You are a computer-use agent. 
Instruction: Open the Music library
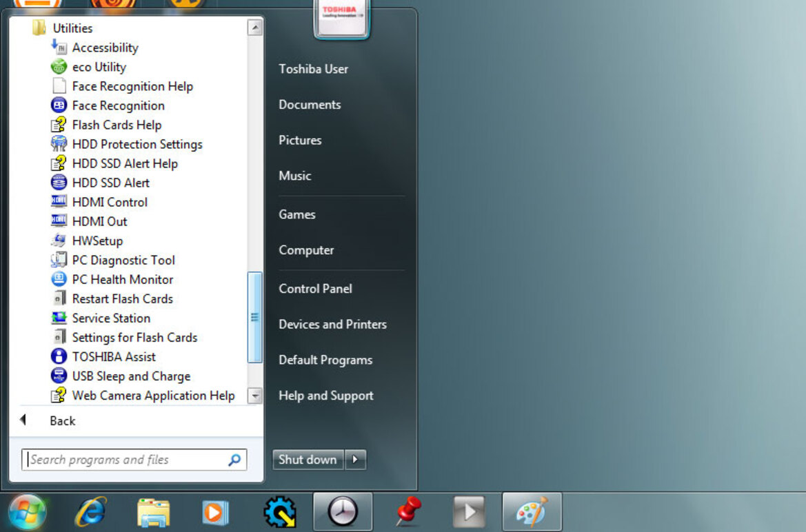coord(295,176)
